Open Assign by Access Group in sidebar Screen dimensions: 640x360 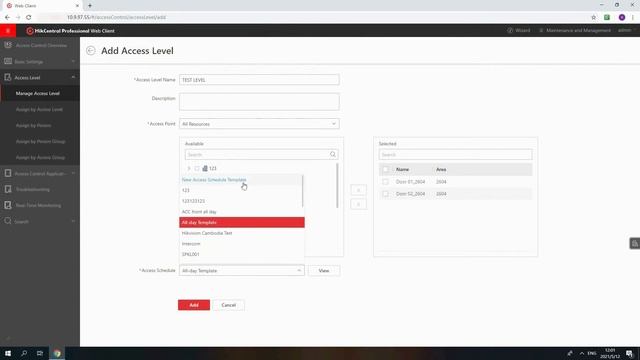coord(40,157)
